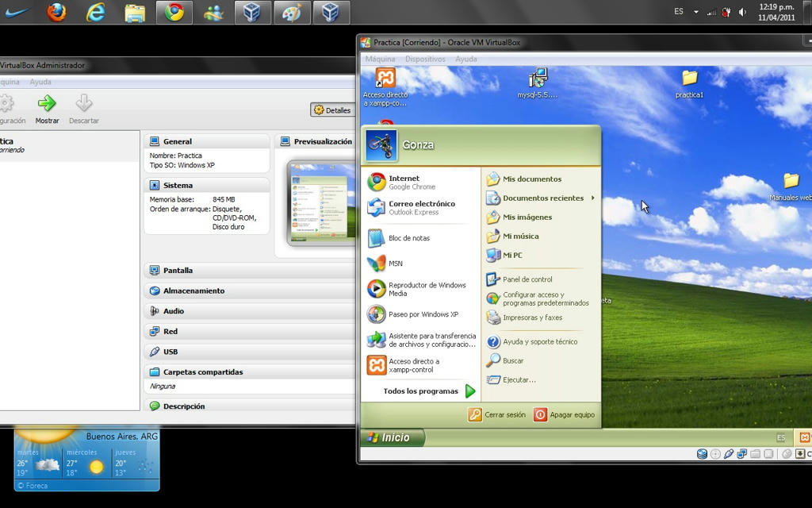Open Mis imágenes

click(541, 217)
